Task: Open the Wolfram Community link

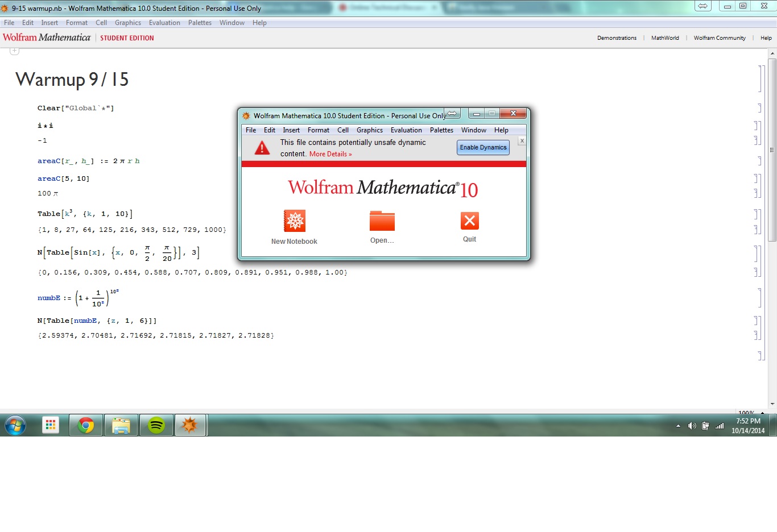Action: pyautogui.click(x=720, y=38)
